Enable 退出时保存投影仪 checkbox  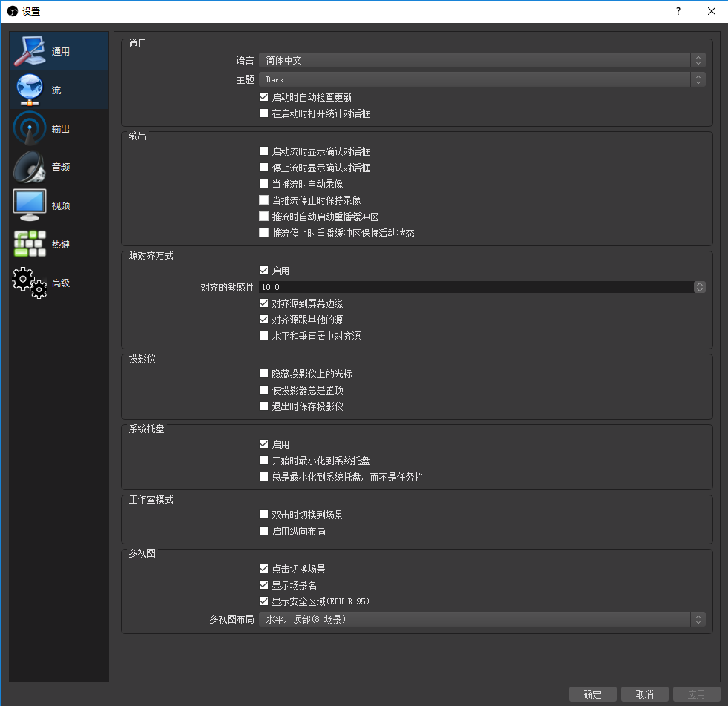(x=263, y=406)
